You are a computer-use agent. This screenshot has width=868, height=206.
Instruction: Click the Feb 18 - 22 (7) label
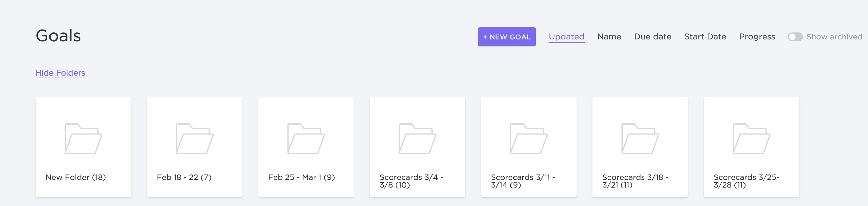click(x=184, y=177)
